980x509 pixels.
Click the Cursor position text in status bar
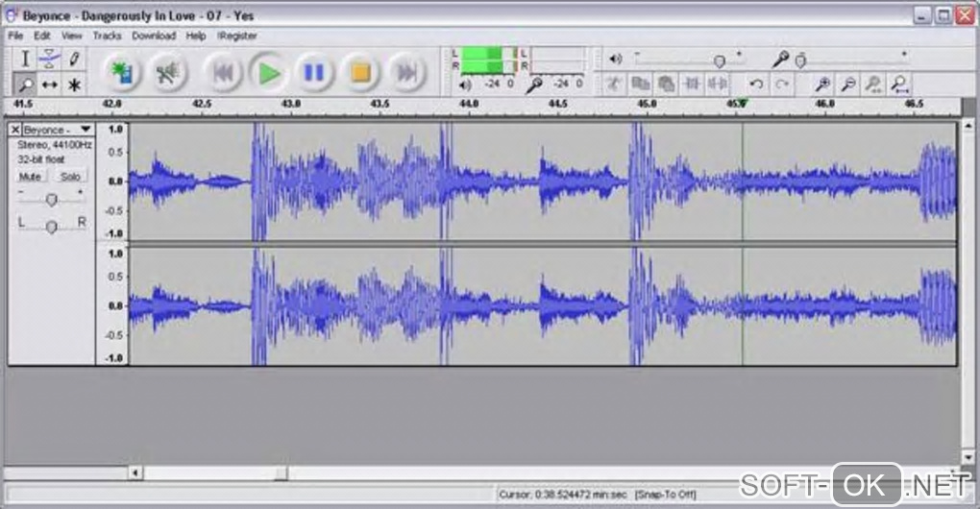(x=562, y=495)
